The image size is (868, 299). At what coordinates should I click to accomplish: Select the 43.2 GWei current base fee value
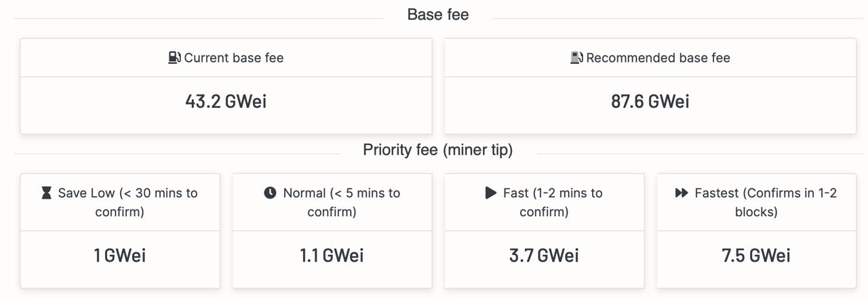(226, 102)
